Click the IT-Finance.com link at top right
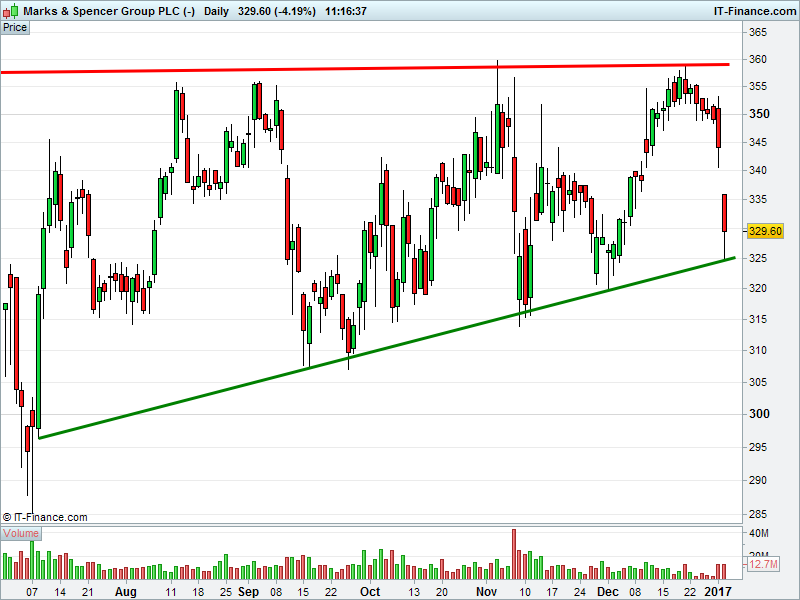Image resolution: width=800 pixels, height=600 pixels. point(755,11)
